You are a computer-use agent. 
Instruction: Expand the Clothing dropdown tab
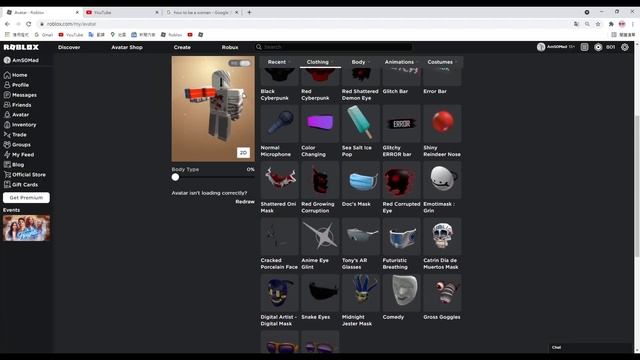pos(320,62)
